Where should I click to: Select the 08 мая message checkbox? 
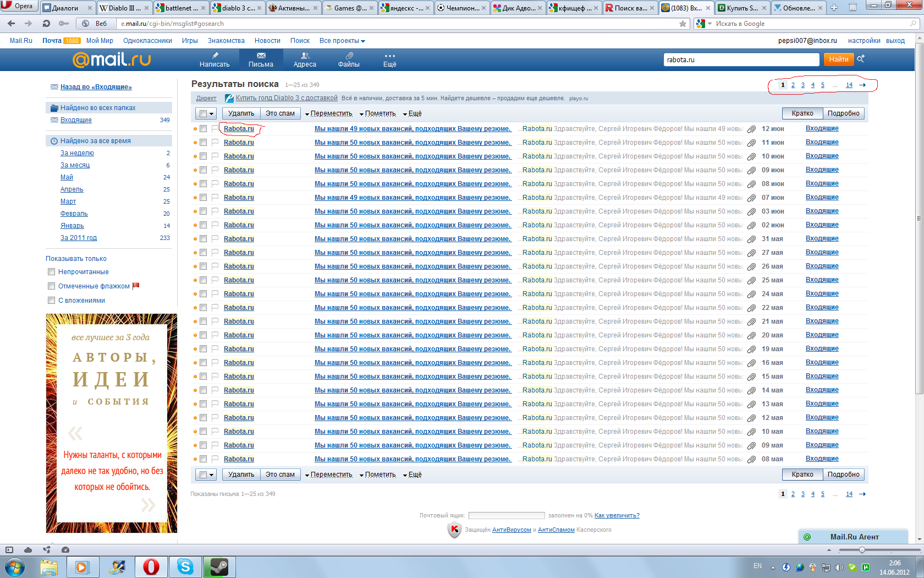point(203,459)
